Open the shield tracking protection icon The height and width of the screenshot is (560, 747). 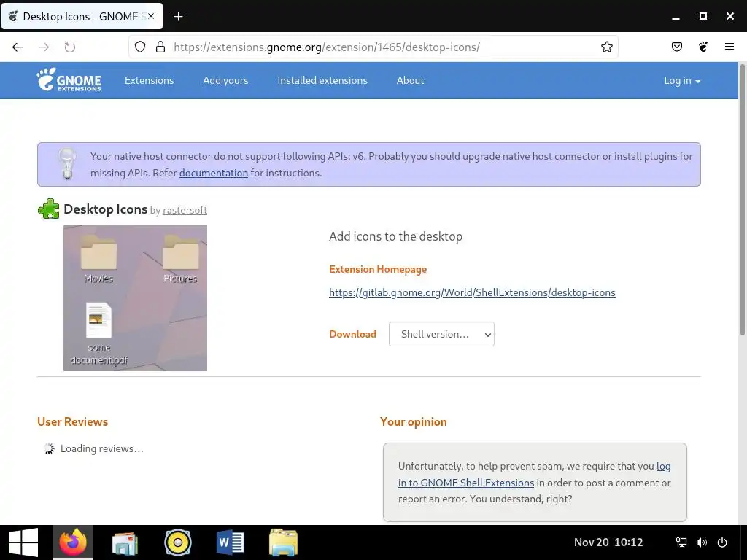[139, 47]
